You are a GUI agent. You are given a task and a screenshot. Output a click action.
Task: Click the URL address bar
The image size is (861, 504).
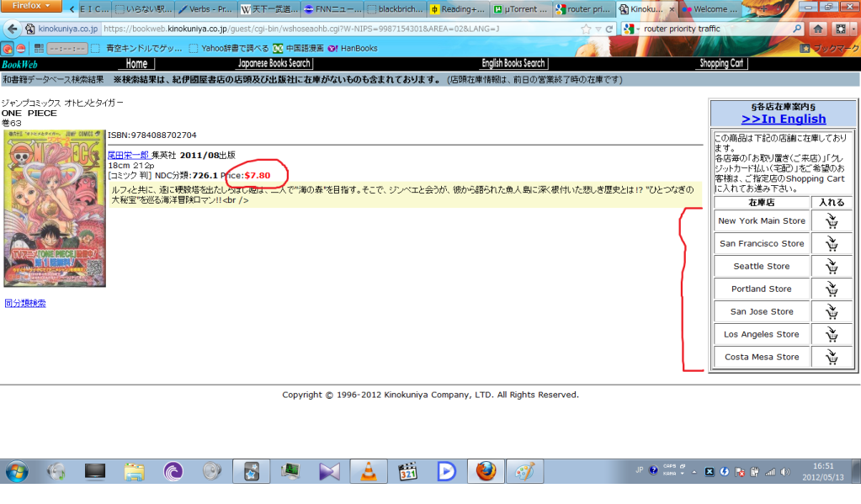[x=337, y=29]
